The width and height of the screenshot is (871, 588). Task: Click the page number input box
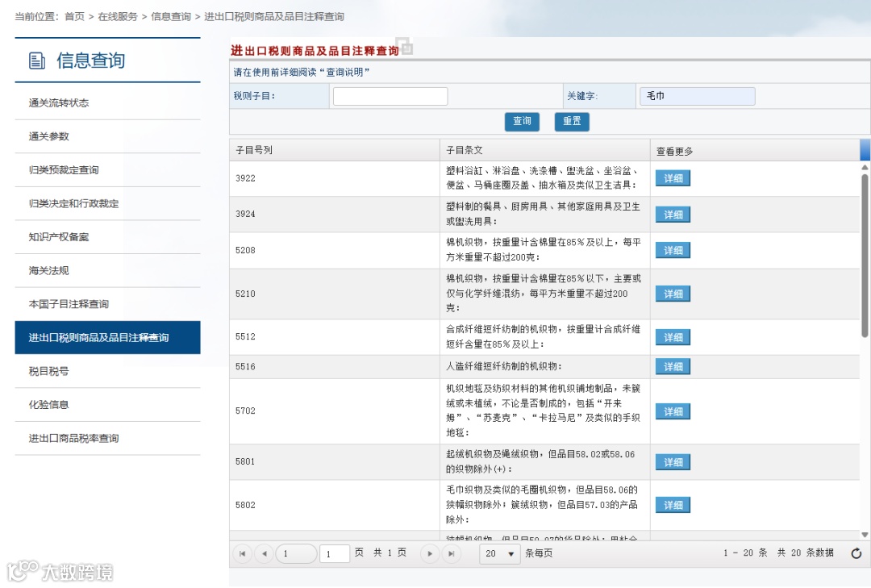click(x=335, y=553)
